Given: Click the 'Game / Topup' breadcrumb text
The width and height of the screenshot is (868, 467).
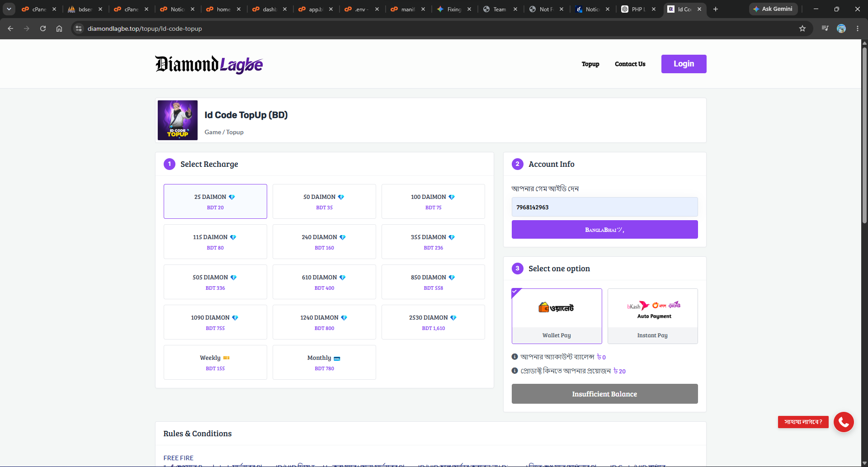Looking at the screenshot, I should [224, 132].
